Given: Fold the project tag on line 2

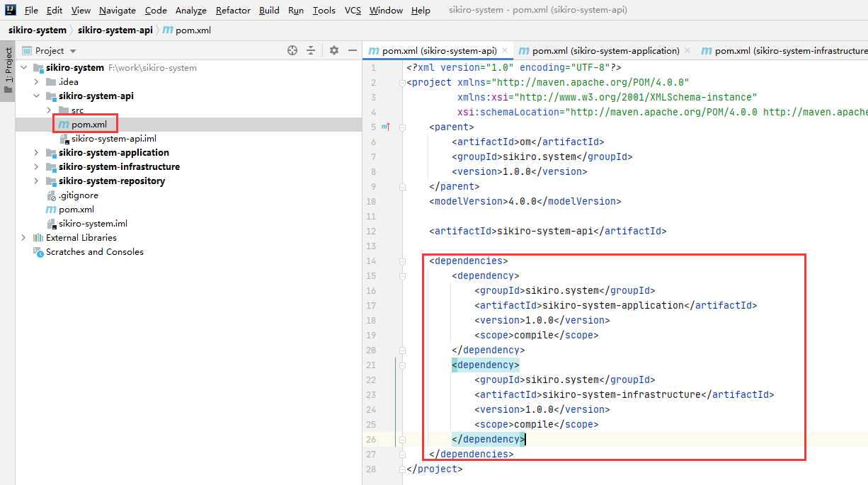Looking at the screenshot, I should 402,83.
